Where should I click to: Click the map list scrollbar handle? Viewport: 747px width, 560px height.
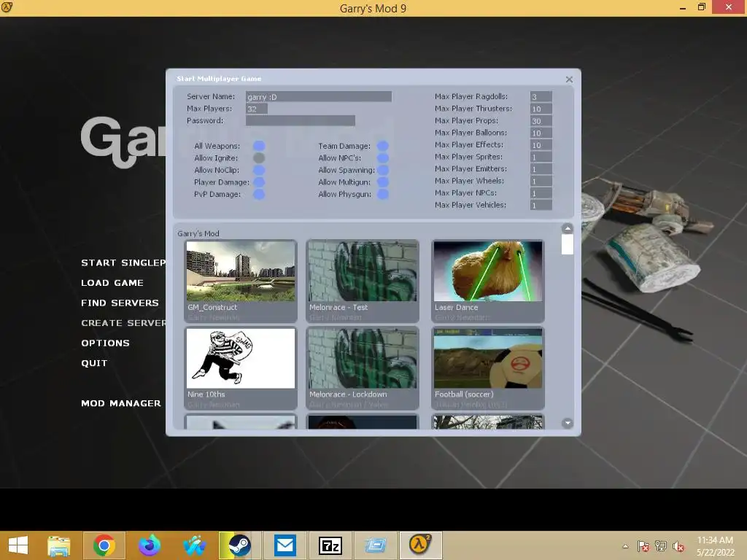(x=568, y=244)
